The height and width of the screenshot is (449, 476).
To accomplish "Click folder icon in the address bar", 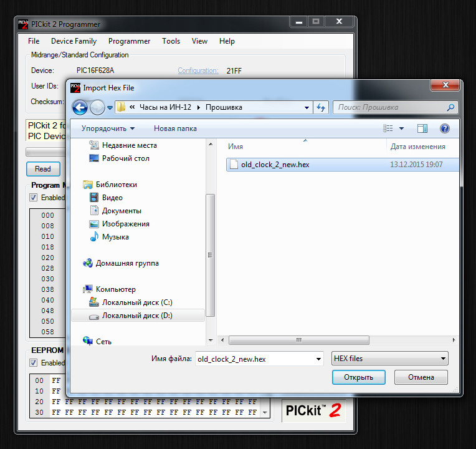I will pyautogui.click(x=121, y=107).
